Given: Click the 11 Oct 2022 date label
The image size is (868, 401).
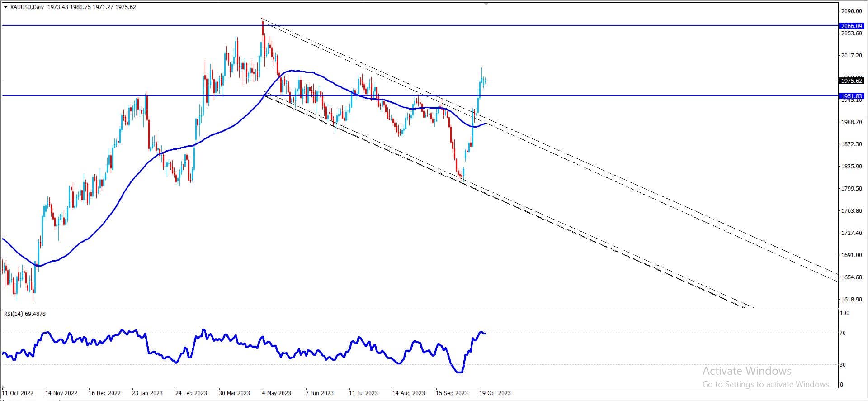Looking at the screenshot, I should 18,393.
